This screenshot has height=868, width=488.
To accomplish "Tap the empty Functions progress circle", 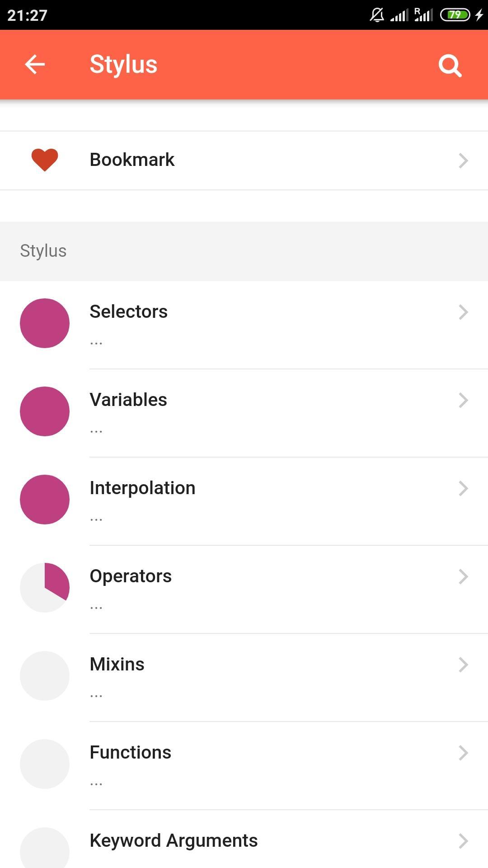I will tap(45, 764).
